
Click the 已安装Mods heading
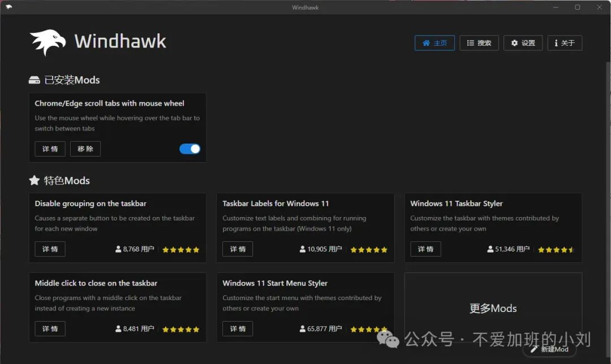(x=72, y=80)
